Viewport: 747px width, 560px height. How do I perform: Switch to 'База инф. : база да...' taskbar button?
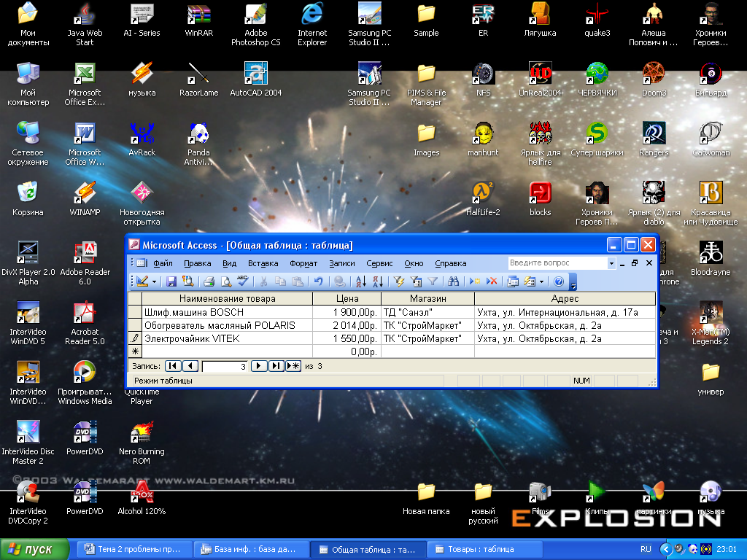pos(250,549)
